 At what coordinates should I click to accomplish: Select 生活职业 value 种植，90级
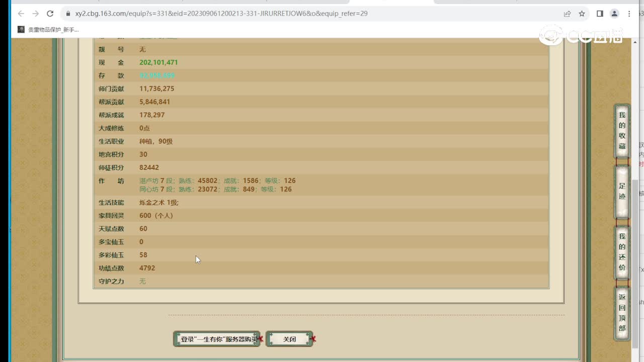(x=156, y=141)
